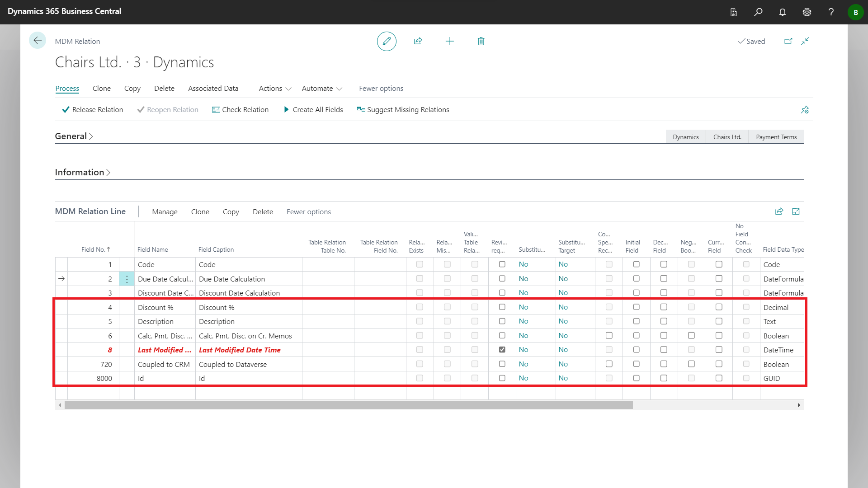Open the Associated Data menu

213,89
